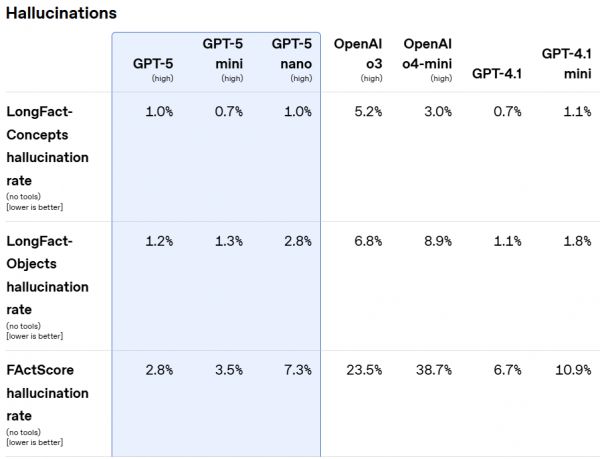The image size is (600, 459).
Task: Select the OpenAI o4-mini column header
Action: [x=427, y=53]
